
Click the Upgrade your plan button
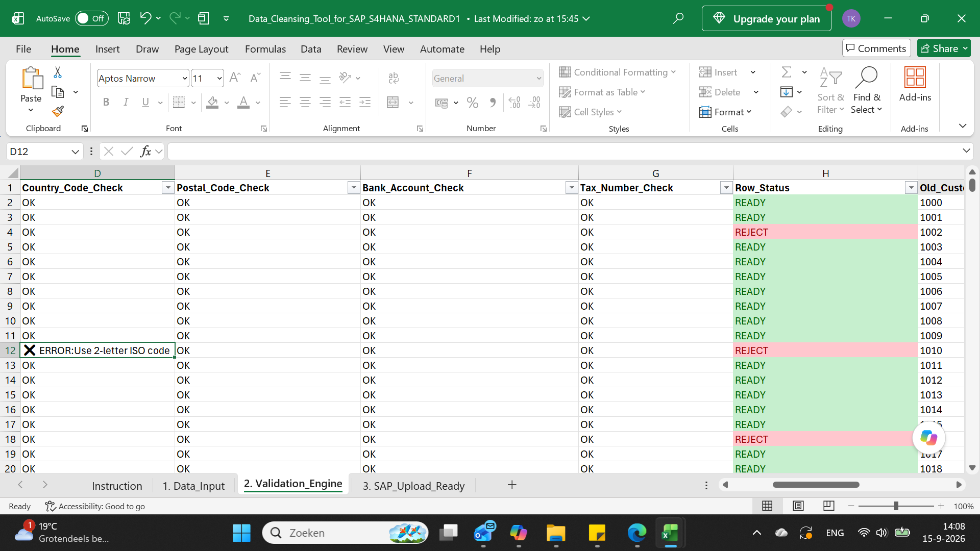point(766,18)
